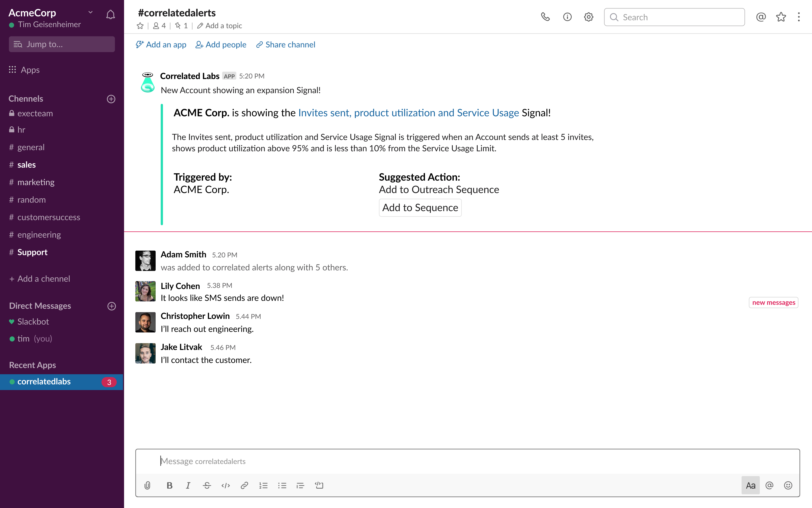This screenshot has height=508, width=812.
Task: Open Slackbot direct message
Action: pyautogui.click(x=29, y=322)
